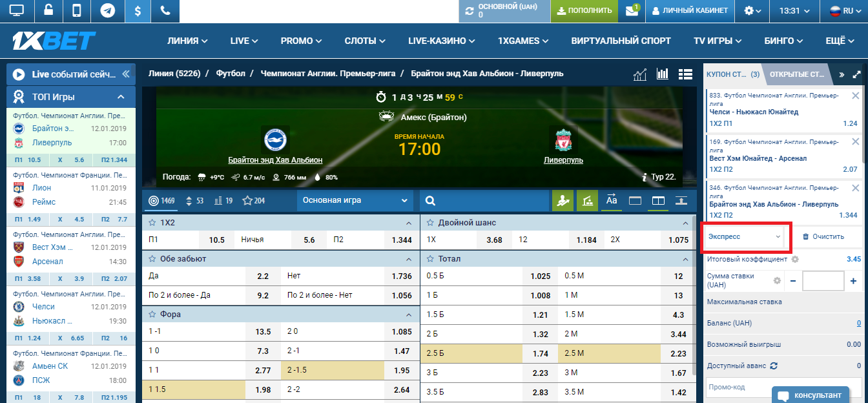
Task: Open the консультант chat button
Action: (811, 395)
